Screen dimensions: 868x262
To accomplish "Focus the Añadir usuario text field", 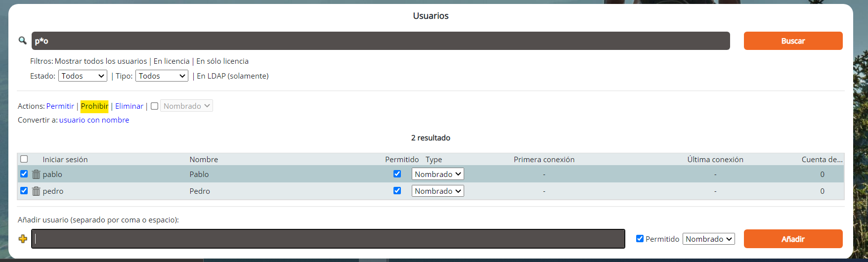I will point(328,239).
